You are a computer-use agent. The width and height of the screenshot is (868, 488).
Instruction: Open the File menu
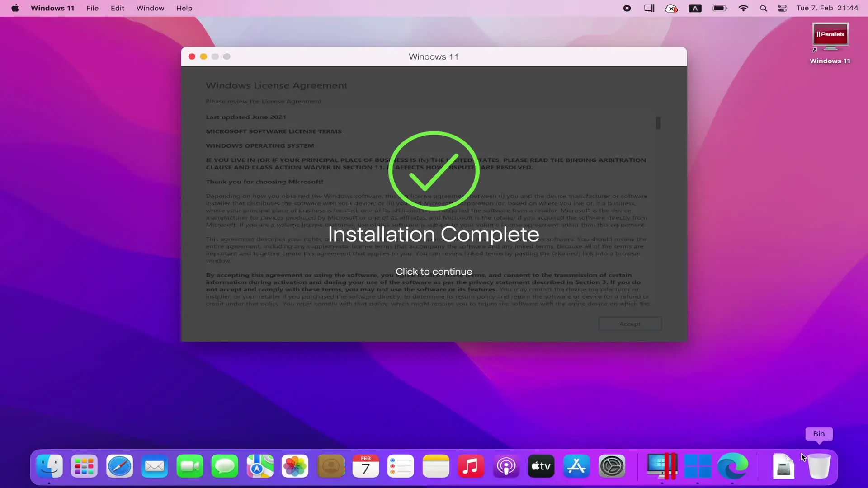(92, 8)
